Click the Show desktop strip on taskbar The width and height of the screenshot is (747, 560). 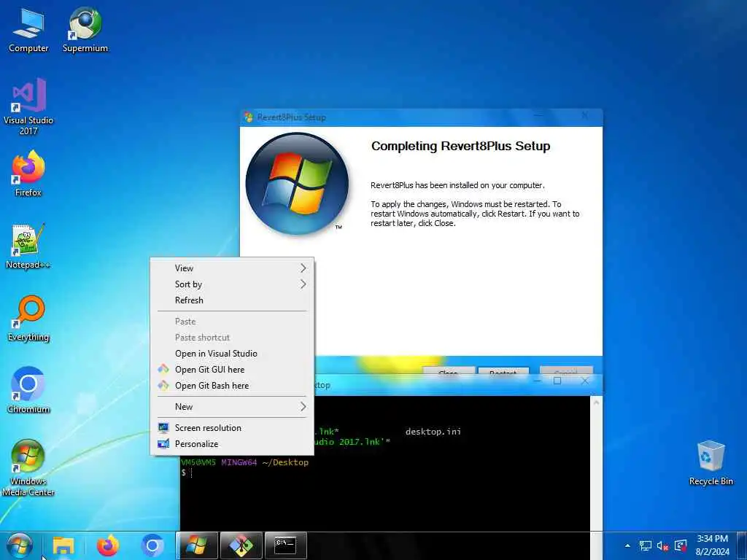click(742, 545)
